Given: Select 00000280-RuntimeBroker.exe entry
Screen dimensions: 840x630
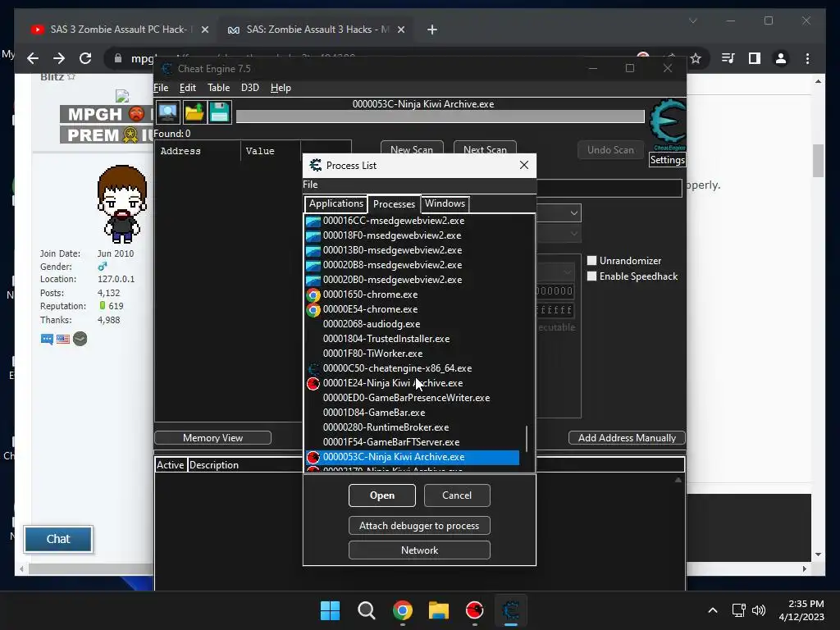Looking at the screenshot, I should coord(386,427).
